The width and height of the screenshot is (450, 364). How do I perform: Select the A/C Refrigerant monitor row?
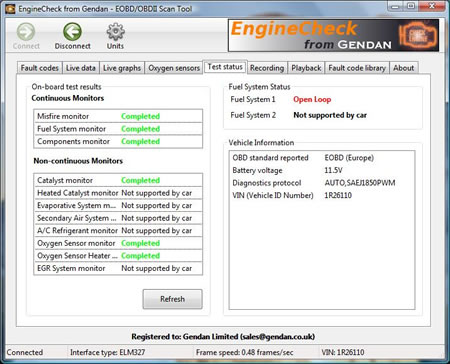coord(118,231)
